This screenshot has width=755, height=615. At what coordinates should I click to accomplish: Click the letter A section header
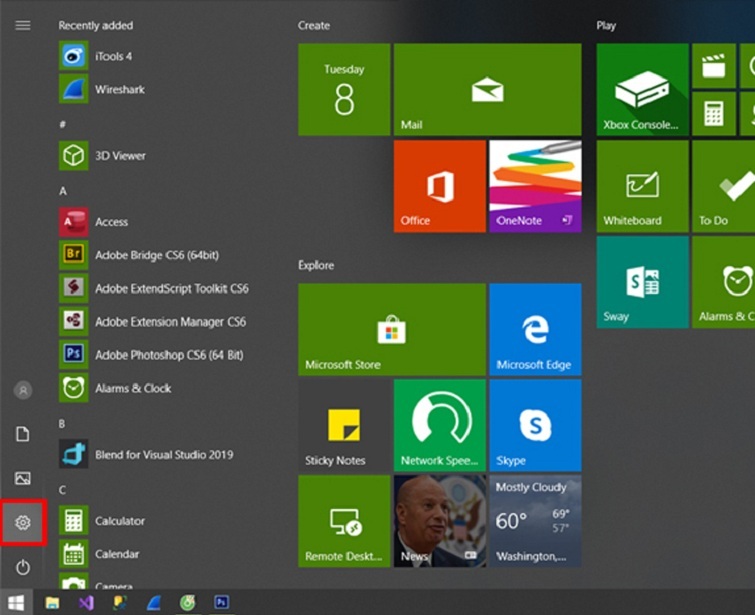tap(63, 190)
